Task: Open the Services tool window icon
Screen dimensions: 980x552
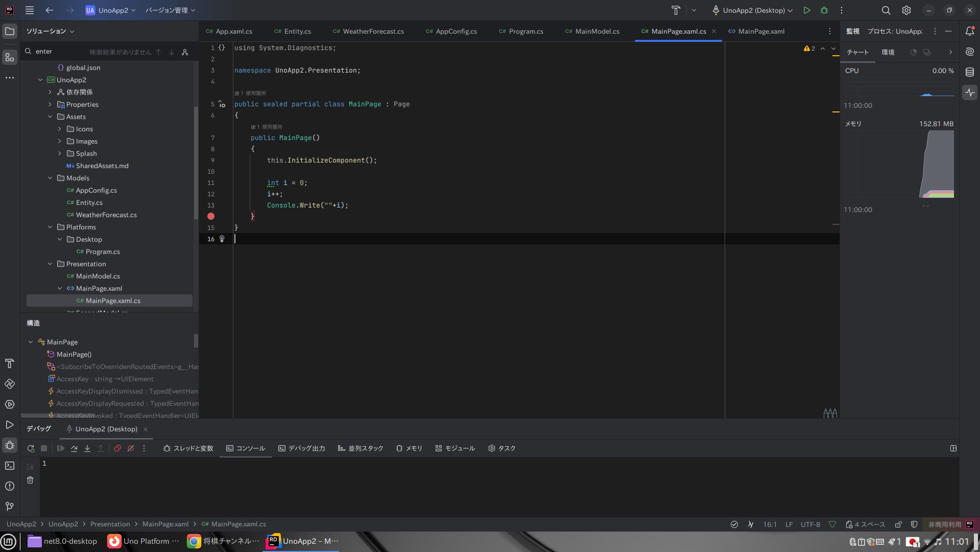Action: (10, 404)
